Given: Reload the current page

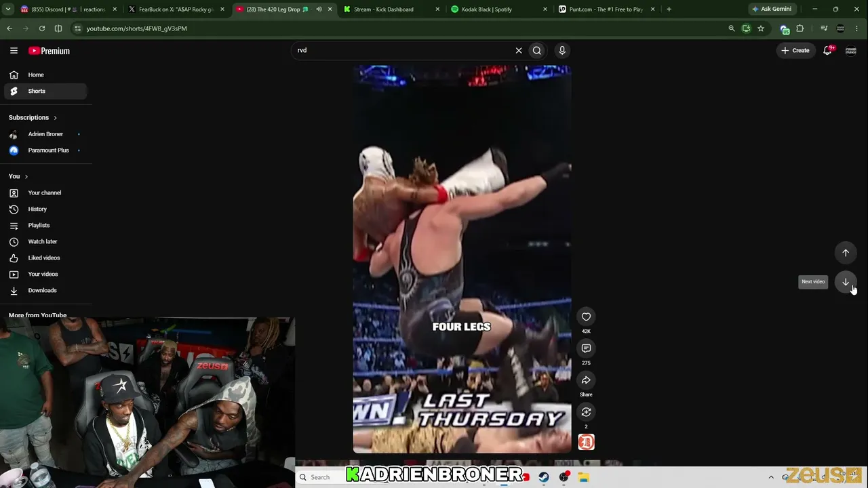Looking at the screenshot, I should (x=42, y=28).
